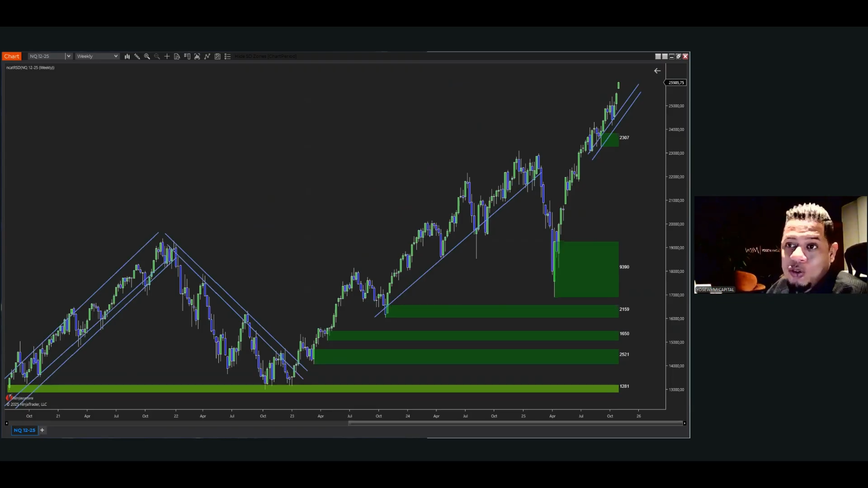The image size is (868, 488).
Task: Open the chart properties list icon
Action: pos(227,56)
